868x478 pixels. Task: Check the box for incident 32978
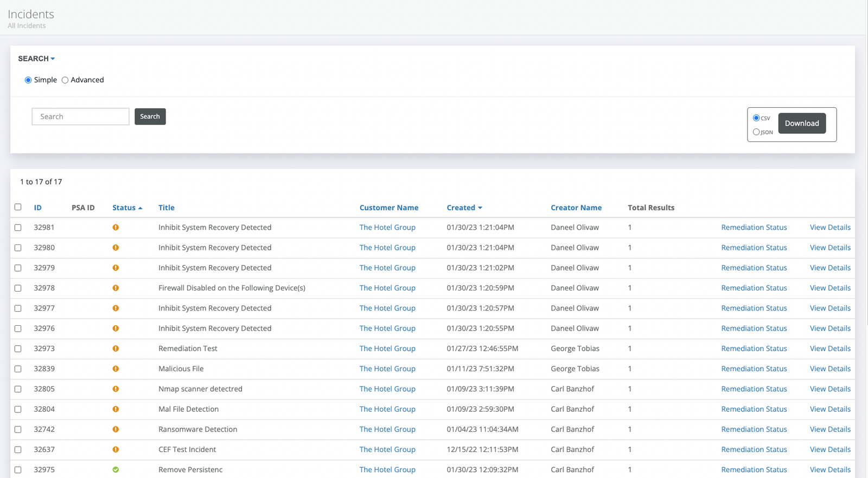point(18,288)
